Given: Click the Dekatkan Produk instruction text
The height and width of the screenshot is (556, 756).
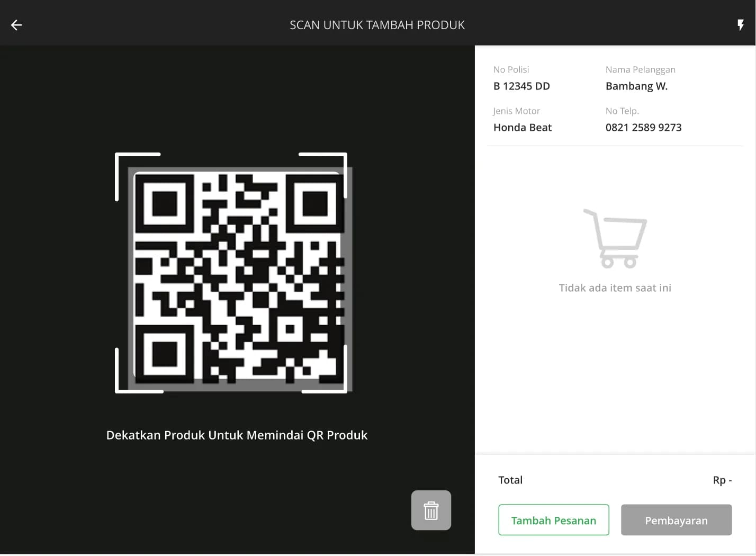Looking at the screenshot, I should [x=237, y=435].
